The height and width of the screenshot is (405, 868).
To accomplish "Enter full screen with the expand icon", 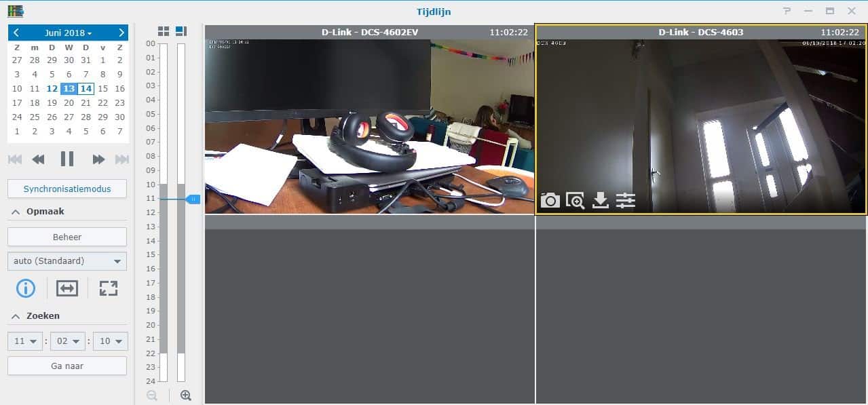I will pyautogui.click(x=109, y=288).
